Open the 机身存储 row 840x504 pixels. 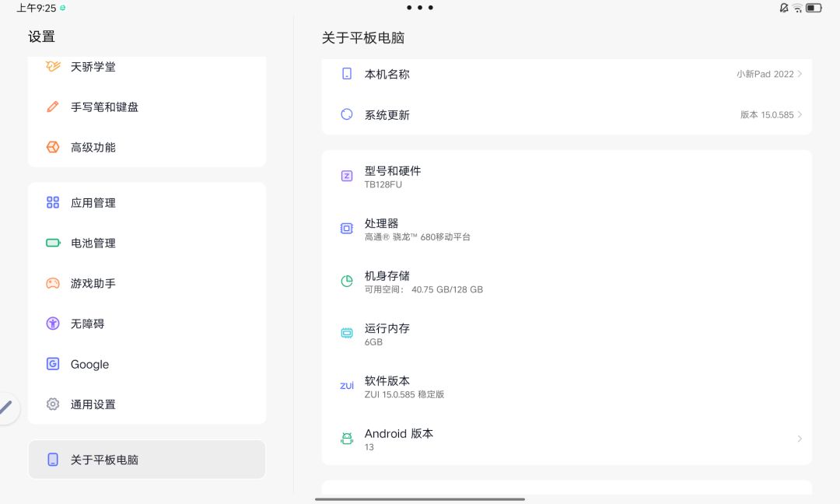[x=567, y=282]
